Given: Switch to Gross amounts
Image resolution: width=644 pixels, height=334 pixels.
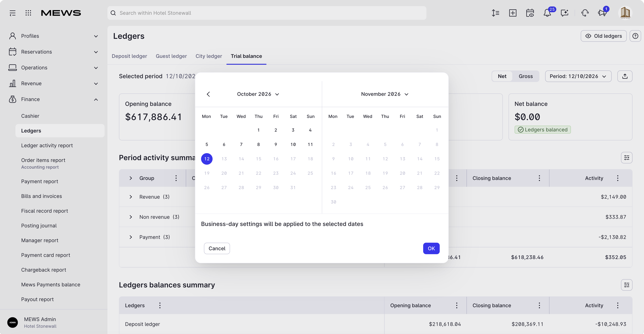Looking at the screenshot, I should pos(526,76).
